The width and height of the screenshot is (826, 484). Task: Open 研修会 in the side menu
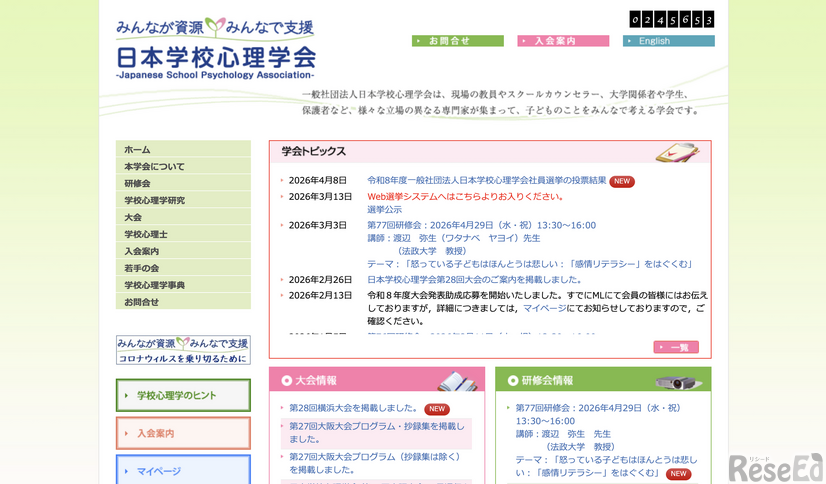pyautogui.click(x=183, y=183)
